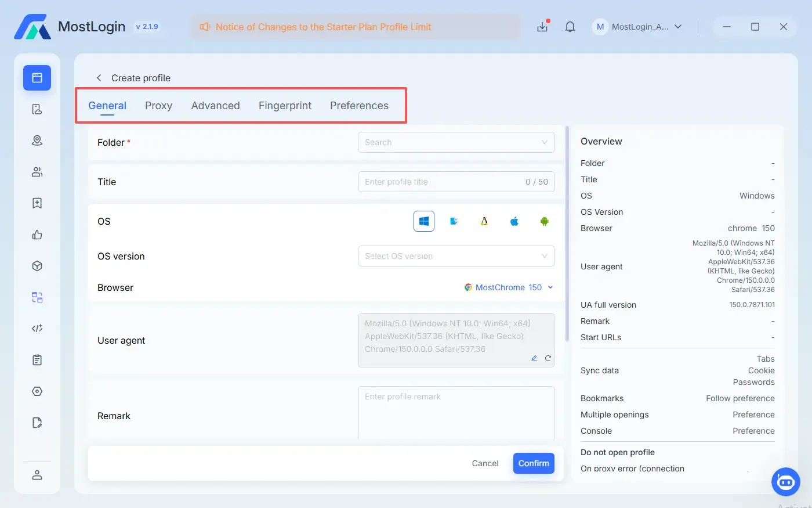Click the 'Follow preference' Bookmarks value
Viewport: 812px width, 508px height.
740,398
